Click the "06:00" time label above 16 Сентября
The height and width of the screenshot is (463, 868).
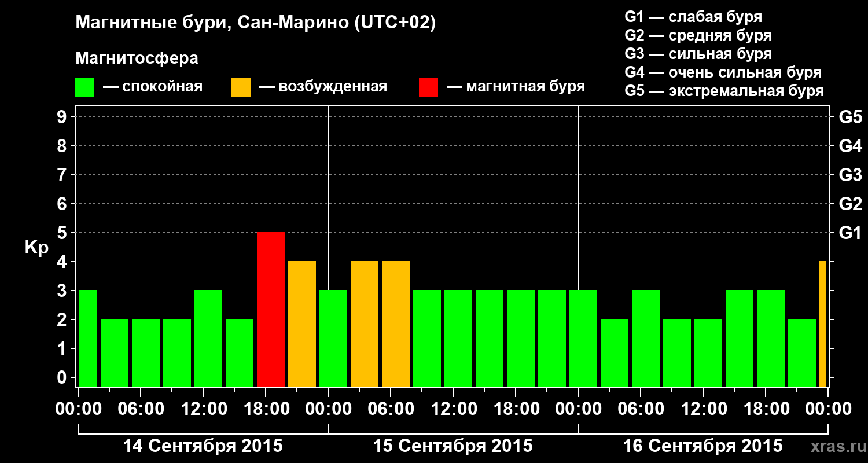tap(641, 409)
